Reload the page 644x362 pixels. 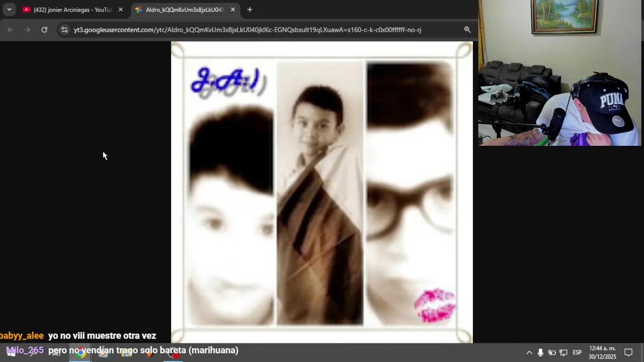coord(44,30)
